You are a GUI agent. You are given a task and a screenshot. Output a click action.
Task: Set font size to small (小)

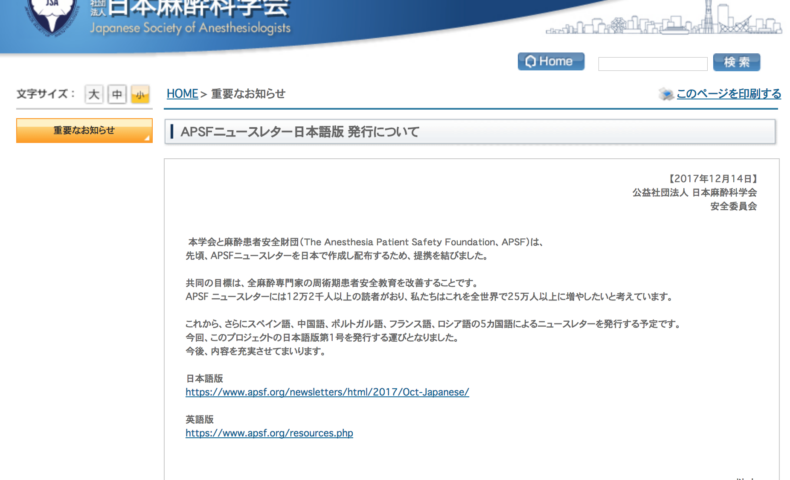pos(140,94)
